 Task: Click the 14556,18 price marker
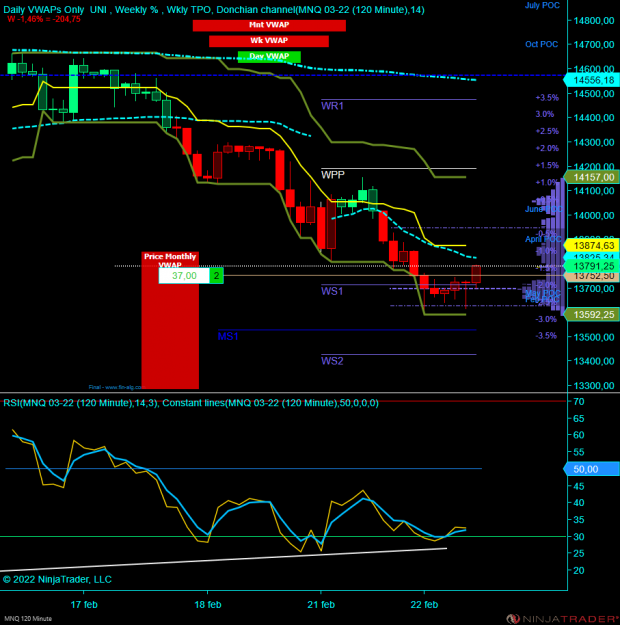(x=592, y=80)
